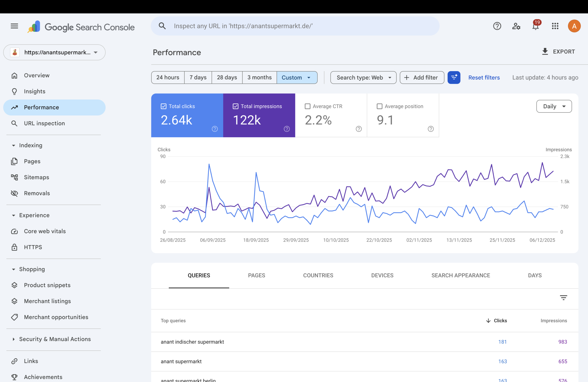
Task: Click the Total clicks help icon
Action: pyautogui.click(x=215, y=129)
